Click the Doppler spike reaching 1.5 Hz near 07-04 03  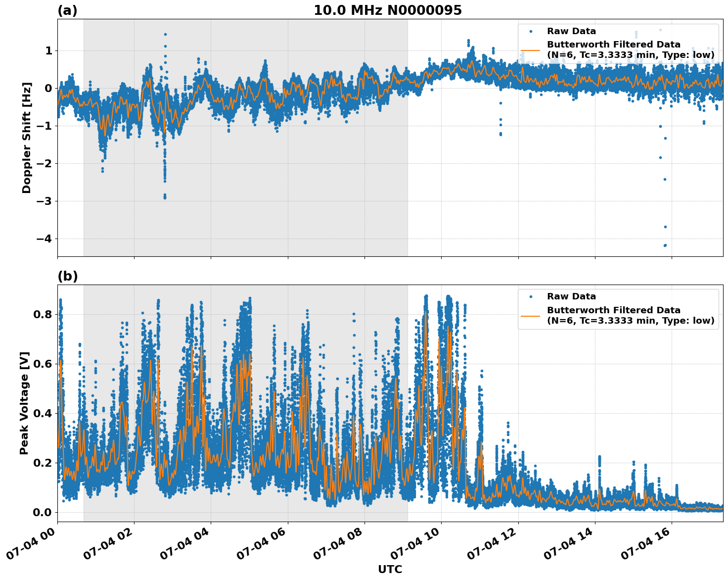coord(165,34)
